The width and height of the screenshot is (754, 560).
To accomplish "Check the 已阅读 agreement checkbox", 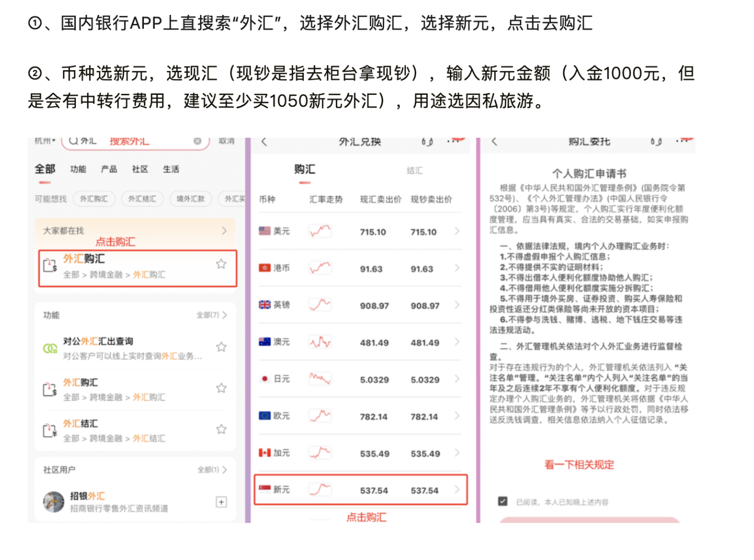I will point(503,501).
